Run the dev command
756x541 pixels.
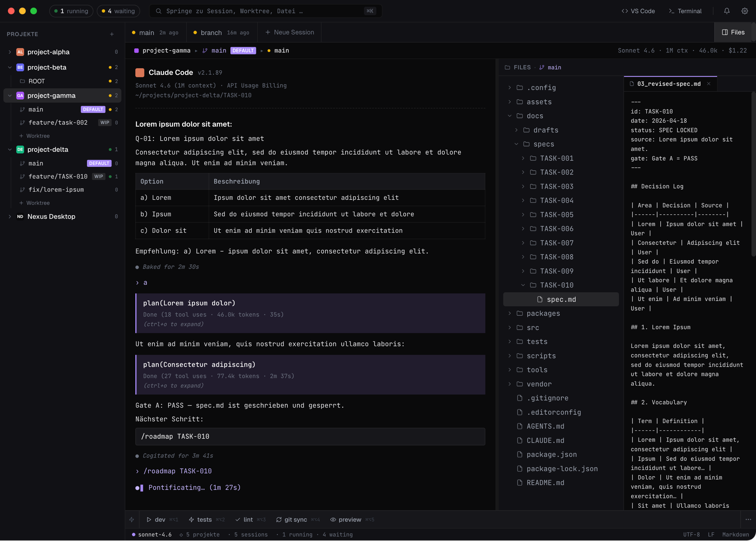[162, 519]
